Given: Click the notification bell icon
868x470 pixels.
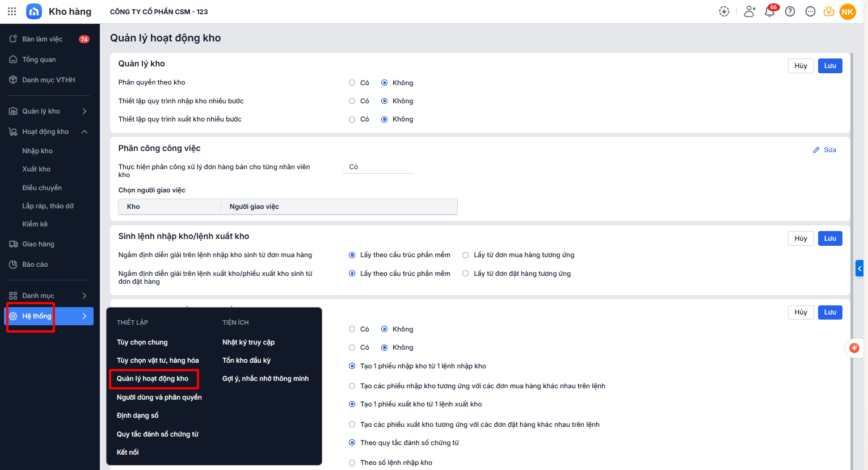Looking at the screenshot, I should click(x=770, y=11).
